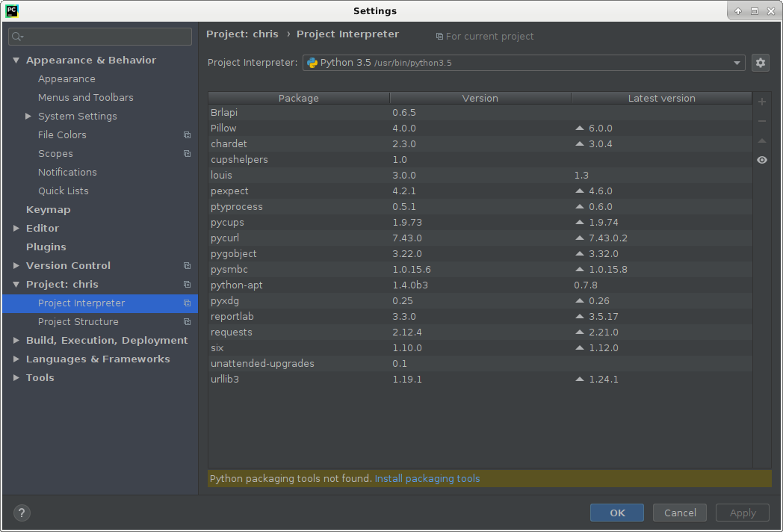783x532 pixels.
Task: Select the python-apt package row
Action: pos(480,285)
